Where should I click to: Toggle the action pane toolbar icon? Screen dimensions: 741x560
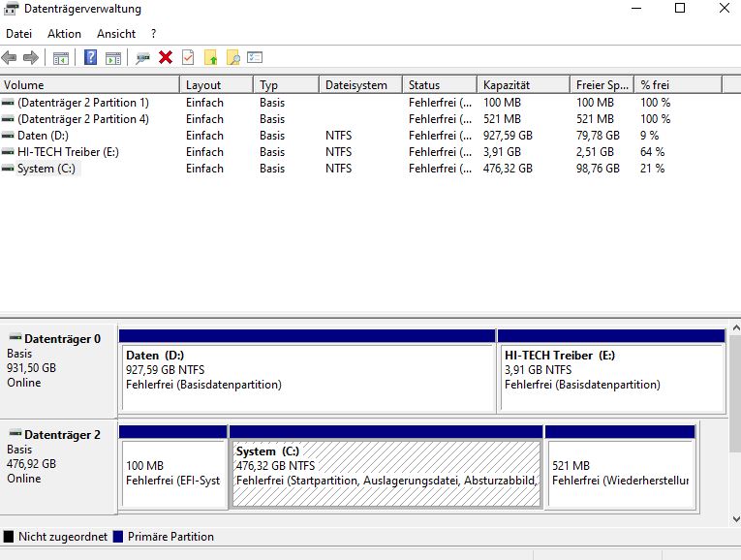tap(113, 58)
